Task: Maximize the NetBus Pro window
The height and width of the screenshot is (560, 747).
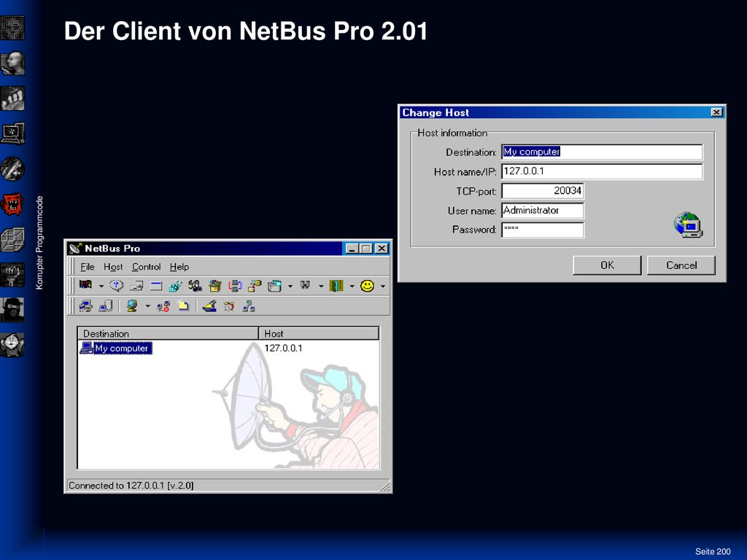Action: tap(366, 249)
